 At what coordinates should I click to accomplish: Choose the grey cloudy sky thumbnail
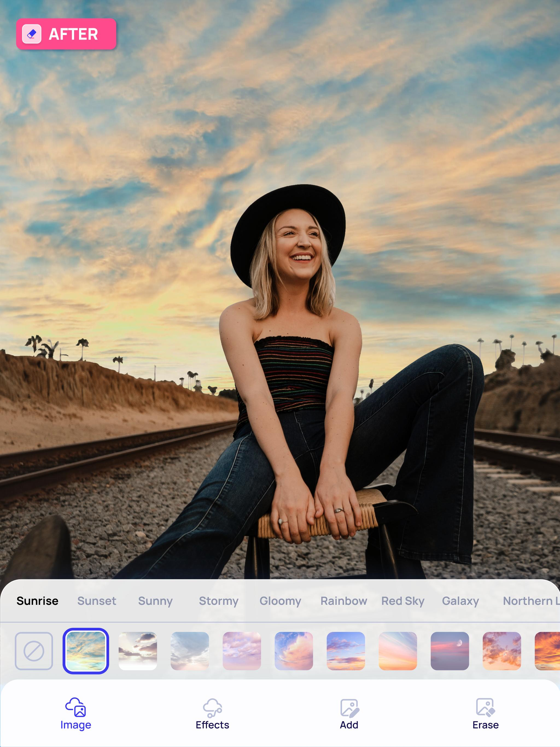pos(190,651)
